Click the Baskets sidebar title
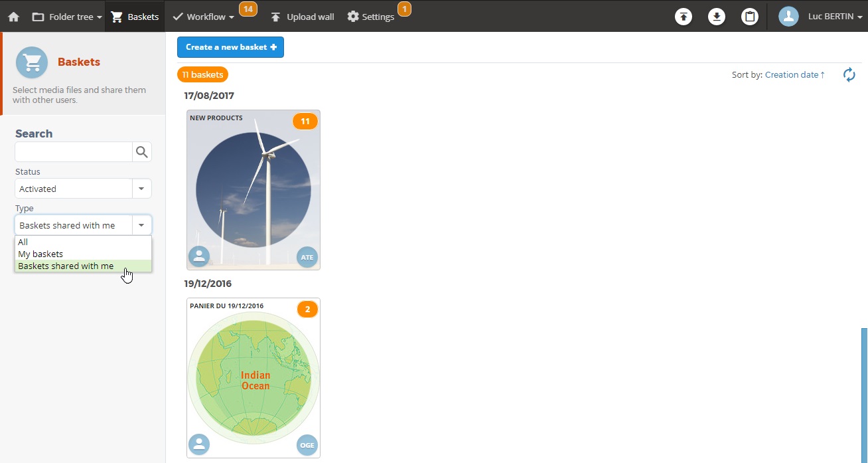This screenshot has width=868, height=463. 79,62
